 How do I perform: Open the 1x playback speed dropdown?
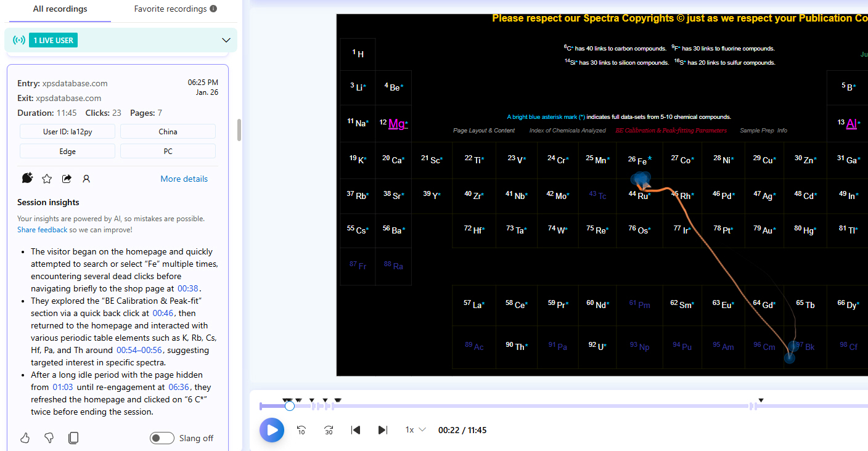click(416, 430)
